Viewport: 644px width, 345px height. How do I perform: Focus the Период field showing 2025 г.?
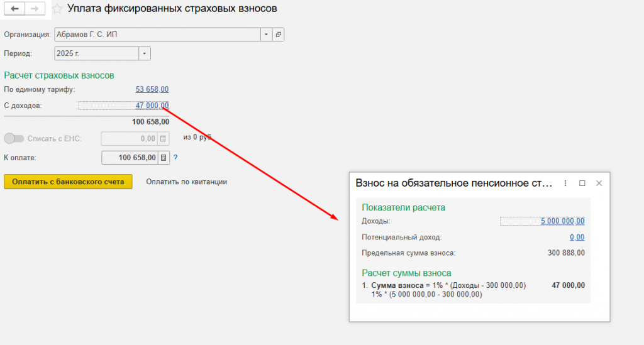click(97, 53)
